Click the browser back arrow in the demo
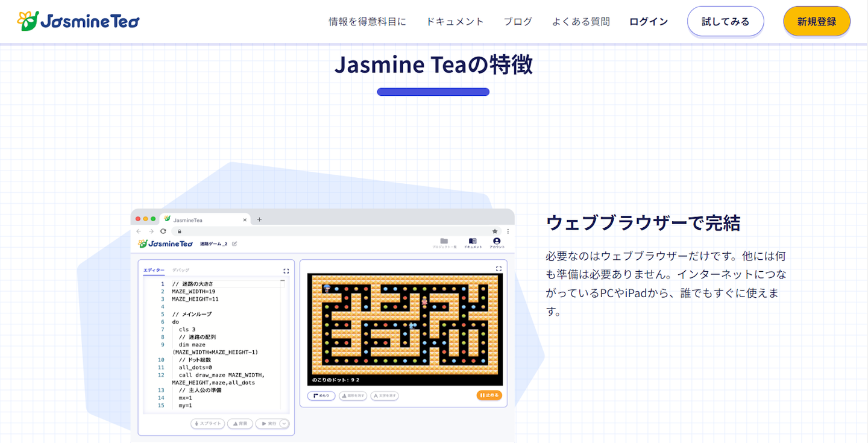868x443 pixels. pyautogui.click(x=138, y=231)
